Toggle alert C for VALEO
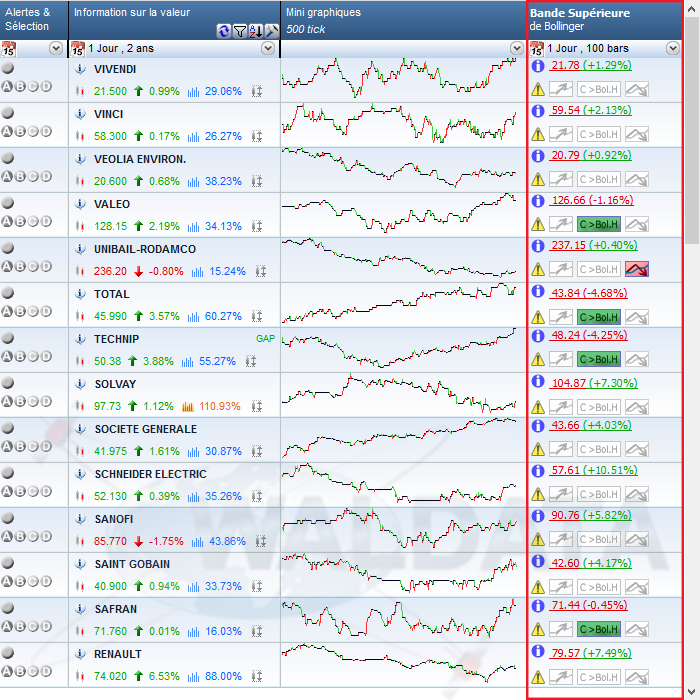This screenshot has height=700, width=700. [33, 221]
